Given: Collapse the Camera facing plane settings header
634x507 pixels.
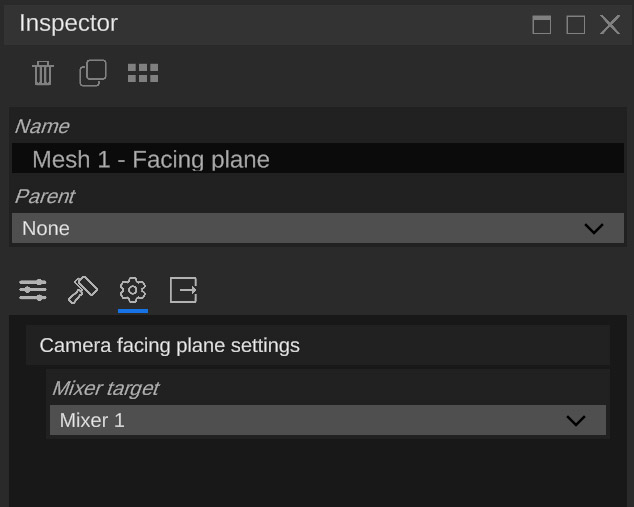Looking at the screenshot, I should click(x=318, y=345).
